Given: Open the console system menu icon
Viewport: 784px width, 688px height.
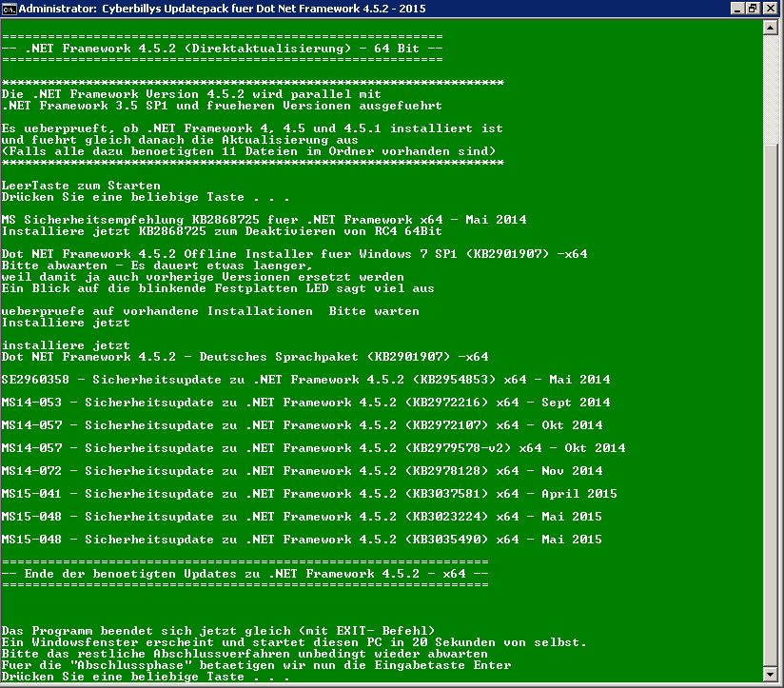Looking at the screenshot, I should pos(9,9).
